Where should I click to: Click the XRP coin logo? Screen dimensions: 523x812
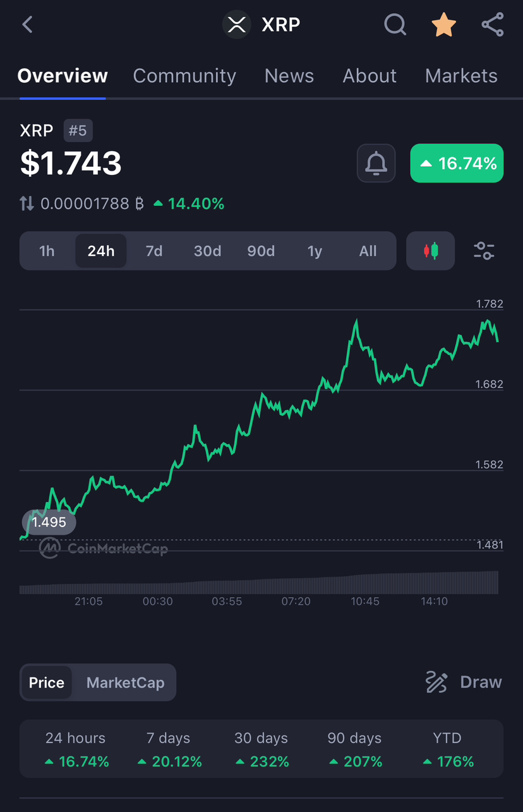[x=237, y=25]
